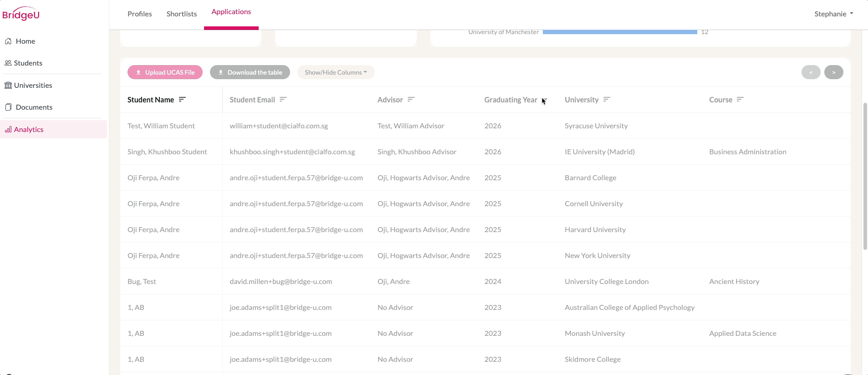The width and height of the screenshot is (868, 375).
Task: Click the 2024 graduating year cell
Action: point(493,281)
